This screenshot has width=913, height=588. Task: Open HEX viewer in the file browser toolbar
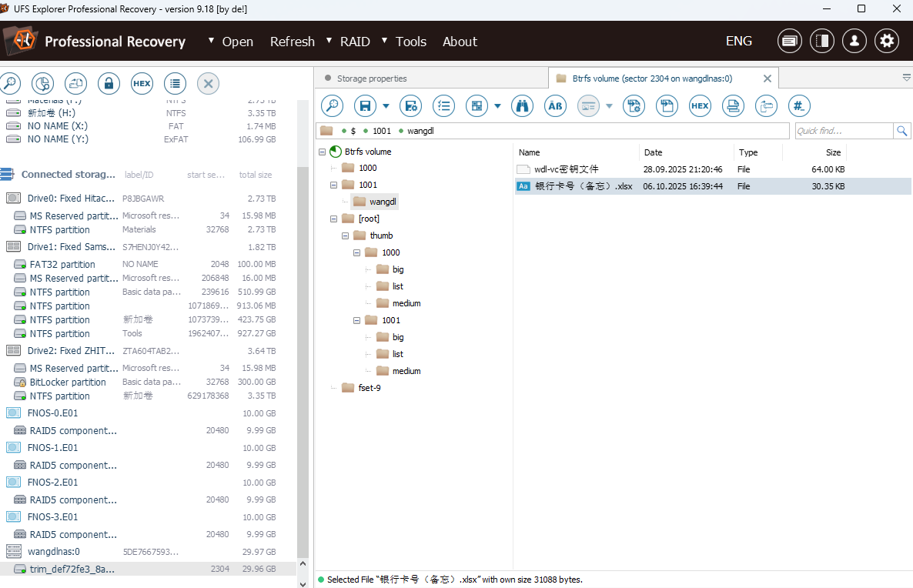(700, 106)
